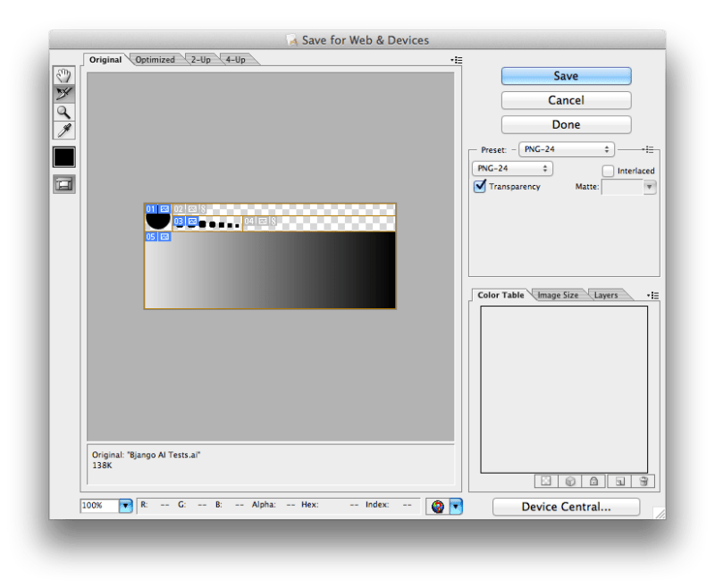715x588 pixels.
Task: Expand the zoom level dropdown
Action: 123,506
